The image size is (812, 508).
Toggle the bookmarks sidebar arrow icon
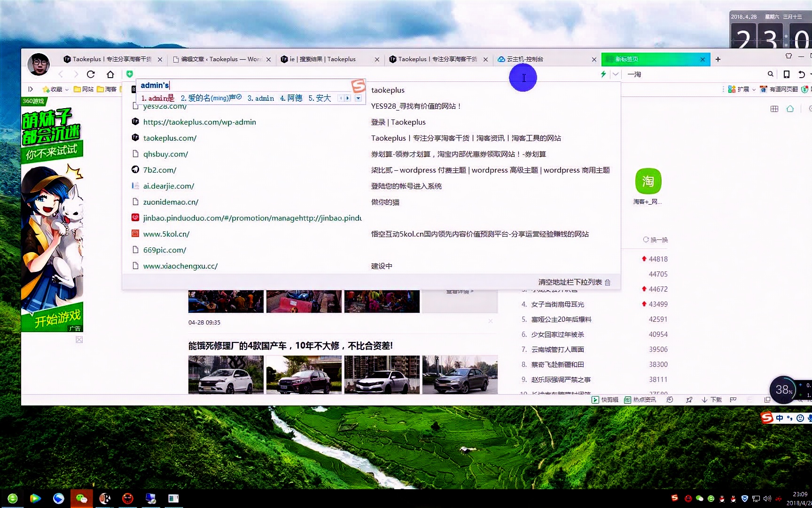tap(31, 89)
